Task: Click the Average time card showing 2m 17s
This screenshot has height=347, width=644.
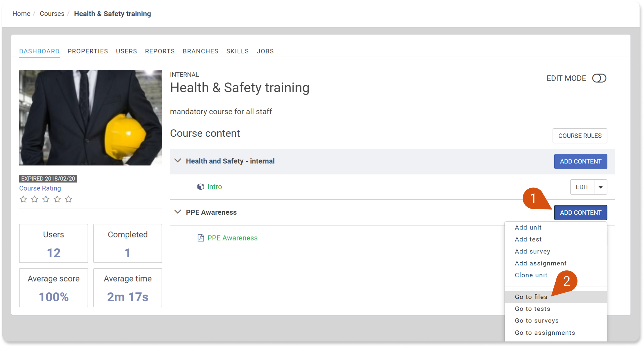Action: click(x=128, y=288)
